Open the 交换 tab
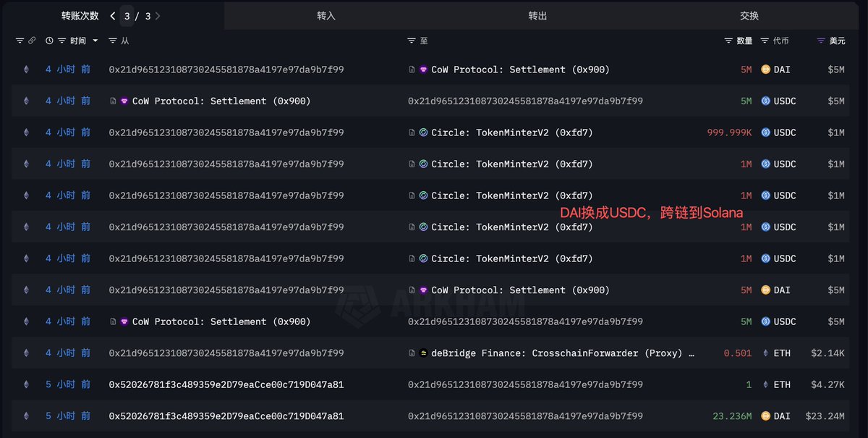Image resolution: width=868 pixels, height=438 pixels. [x=749, y=16]
